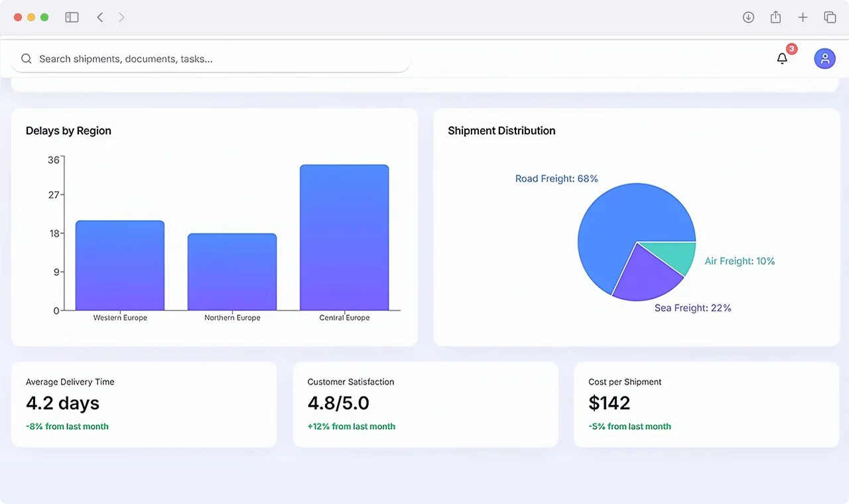Open the Average Delivery Time card

pos(144,405)
